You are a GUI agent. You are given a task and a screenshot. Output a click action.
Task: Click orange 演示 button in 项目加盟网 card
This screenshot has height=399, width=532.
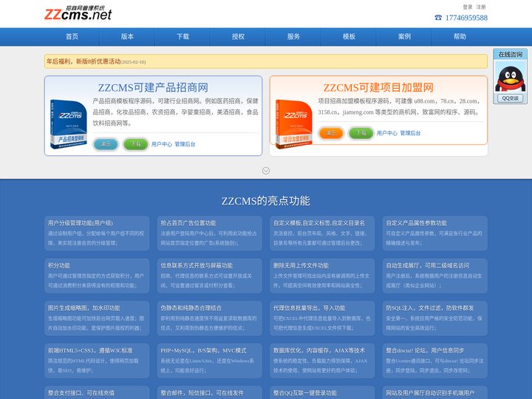pyautogui.click(x=331, y=133)
